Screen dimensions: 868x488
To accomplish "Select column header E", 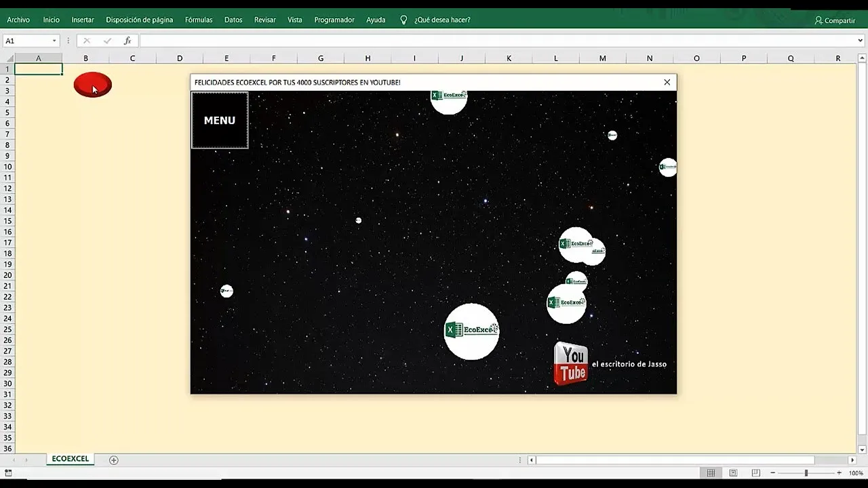I will [x=226, y=58].
